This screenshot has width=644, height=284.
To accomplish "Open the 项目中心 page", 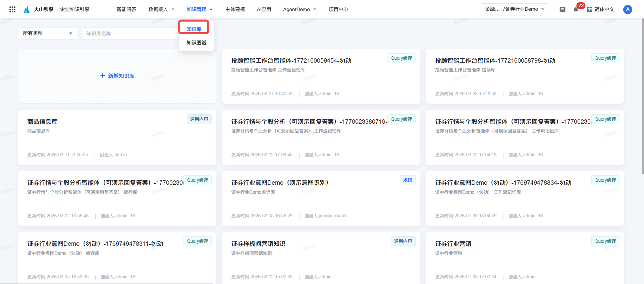I will [x=338, y=9].
